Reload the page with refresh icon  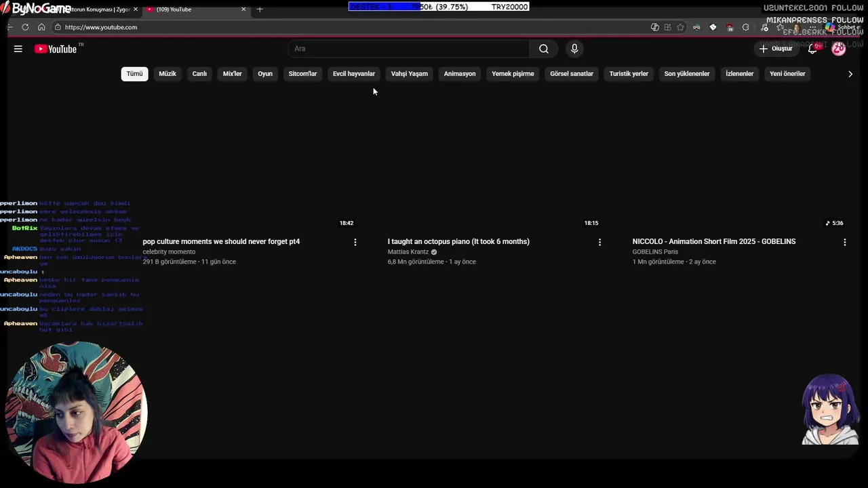(x=25, y=27)
